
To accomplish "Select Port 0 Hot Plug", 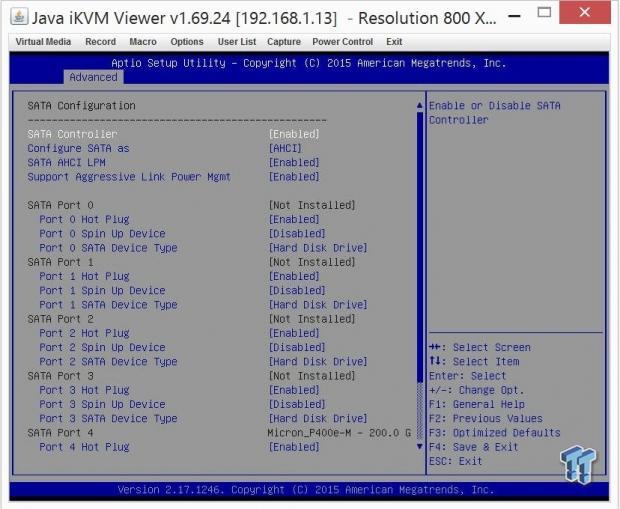I will click(x=84, y=219).
